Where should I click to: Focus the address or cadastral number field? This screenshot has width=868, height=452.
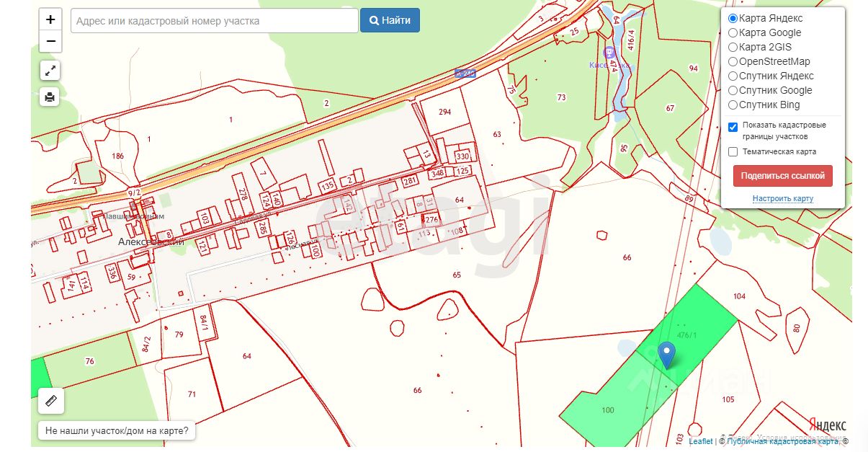point(215,21)
